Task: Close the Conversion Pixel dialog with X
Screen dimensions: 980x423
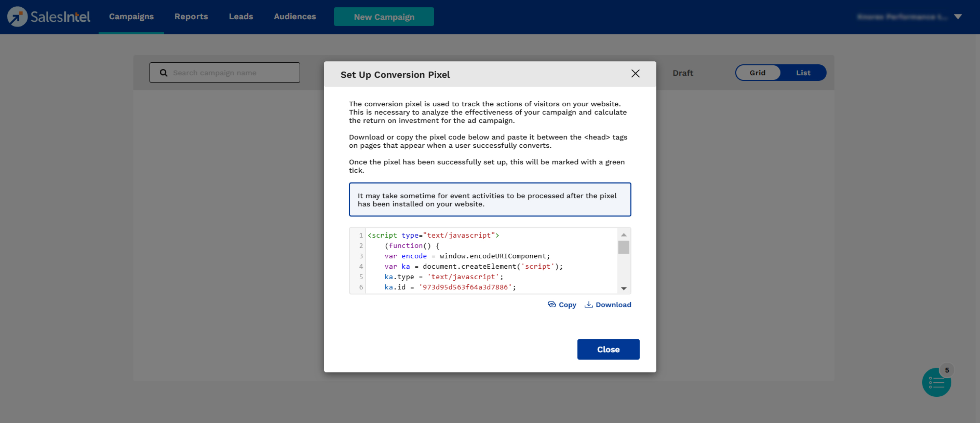Action: point(635,74)
